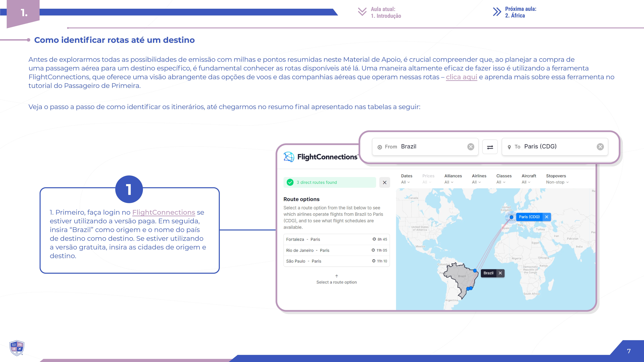Click the 11h 10 duration value

click(382, 261)
